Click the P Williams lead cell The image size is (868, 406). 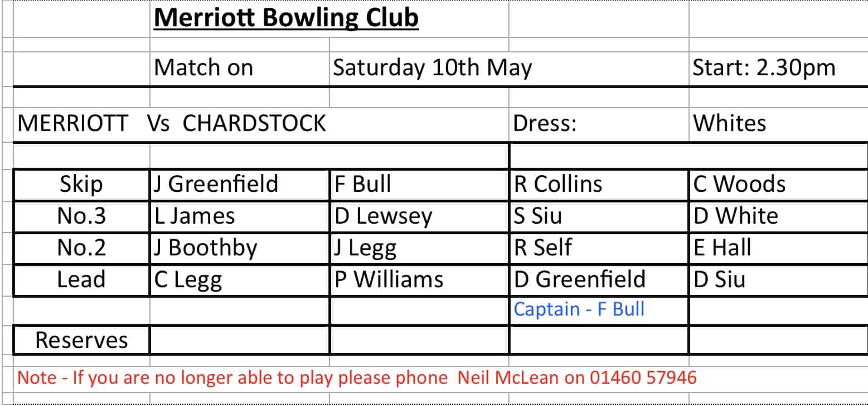pos(389,279)
